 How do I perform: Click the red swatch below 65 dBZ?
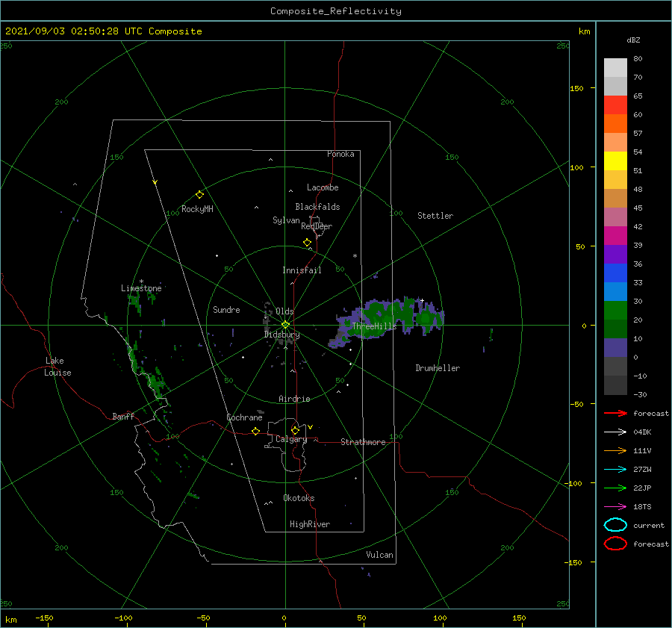(615, 105)
